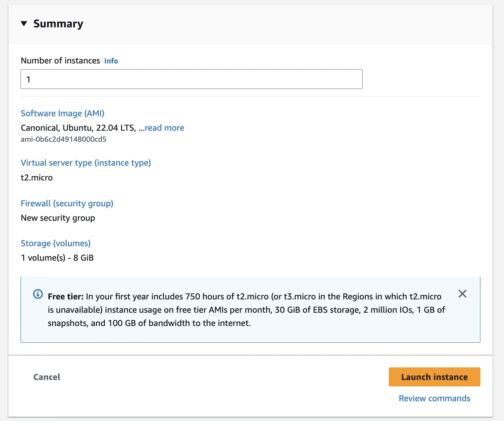Cancel the instance launch
The image size is (504, 421).
46,377
